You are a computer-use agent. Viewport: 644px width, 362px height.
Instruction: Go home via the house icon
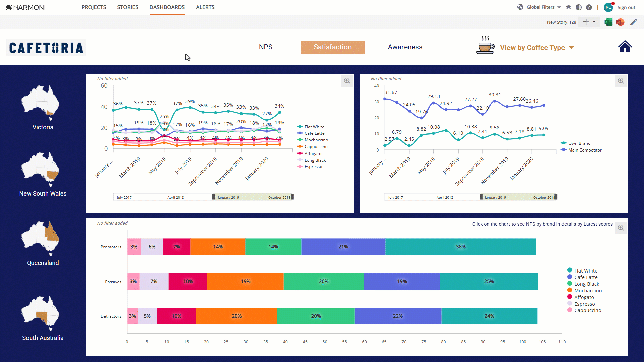click(x=625, y=47)
